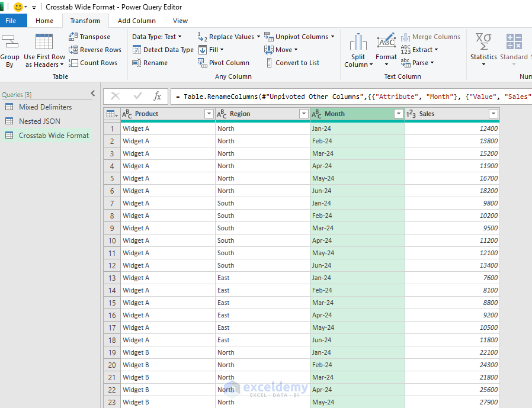Click Detect Data Type
Image resolution: width=532 pixels, height=408 pixels.
tap(163, 50)
